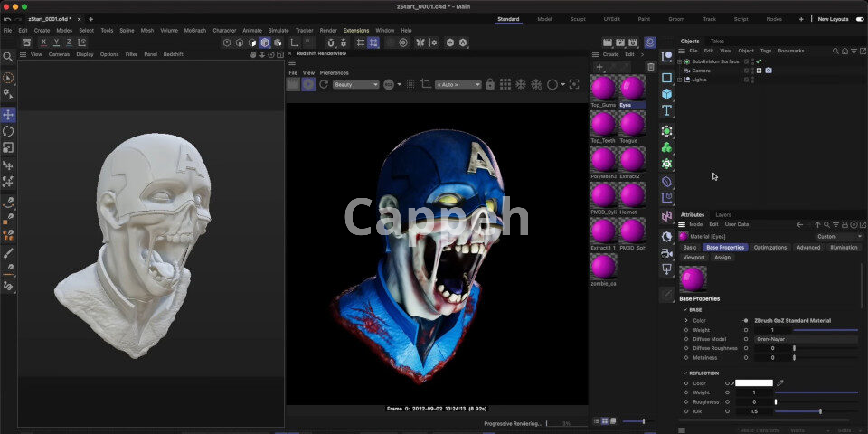Click the Cube primitive icon
The image size is (868, 434).
tap(666, 94)
